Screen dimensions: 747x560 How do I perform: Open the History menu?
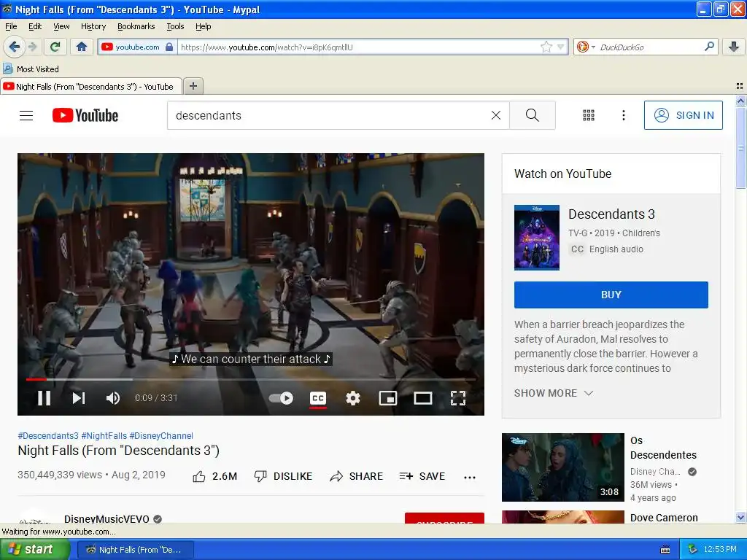click(x=93, y=26)
